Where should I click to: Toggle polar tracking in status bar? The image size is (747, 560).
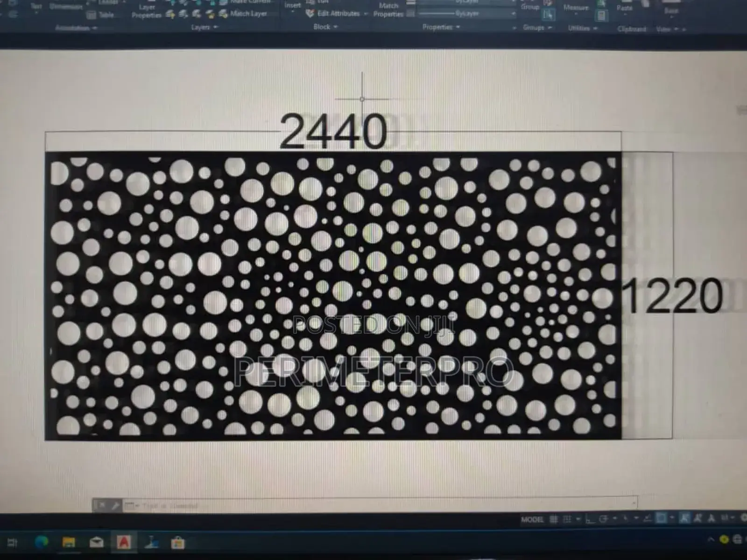(603, 519)
